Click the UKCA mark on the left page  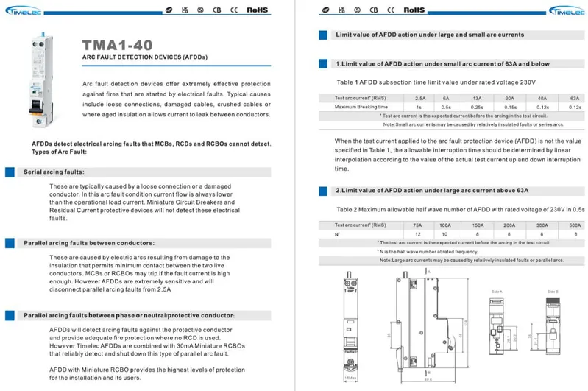[x=185, y=10]
